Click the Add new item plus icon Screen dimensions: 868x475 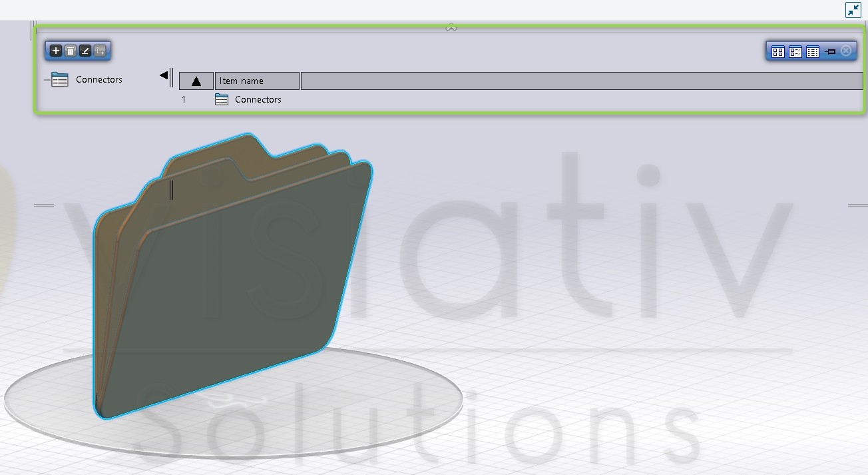[x=56, y=51]
